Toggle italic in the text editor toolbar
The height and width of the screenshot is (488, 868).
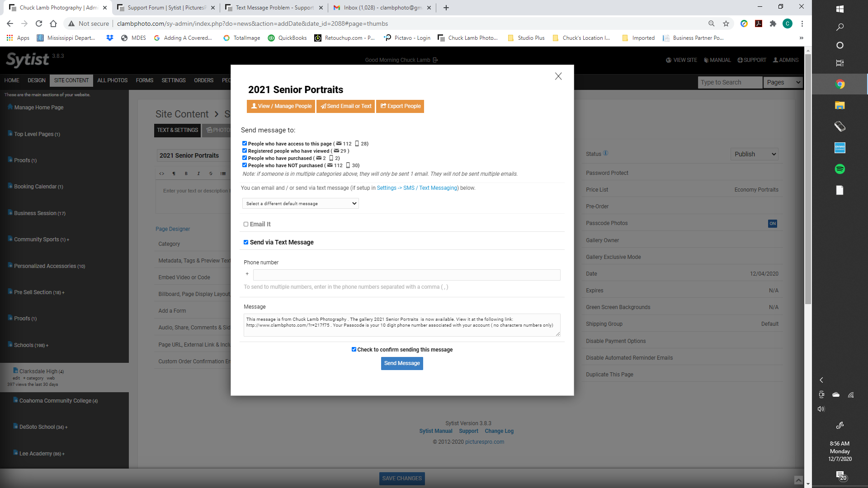coord(198,174)
